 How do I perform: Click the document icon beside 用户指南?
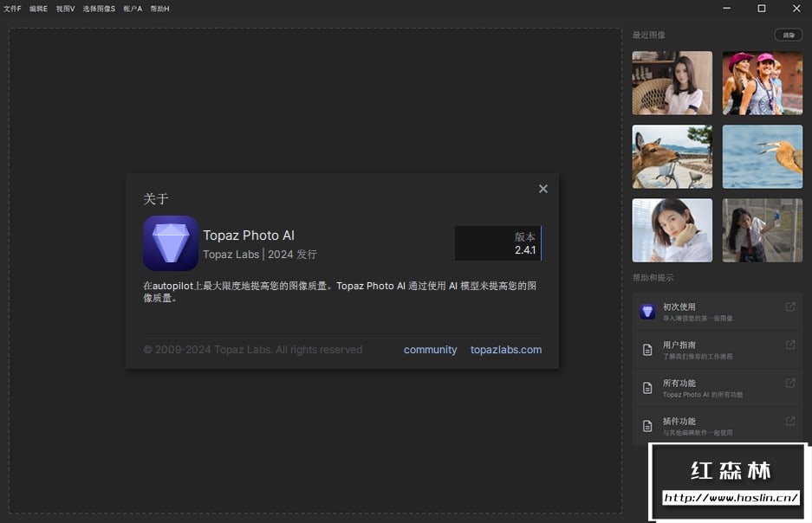point(647,350)
